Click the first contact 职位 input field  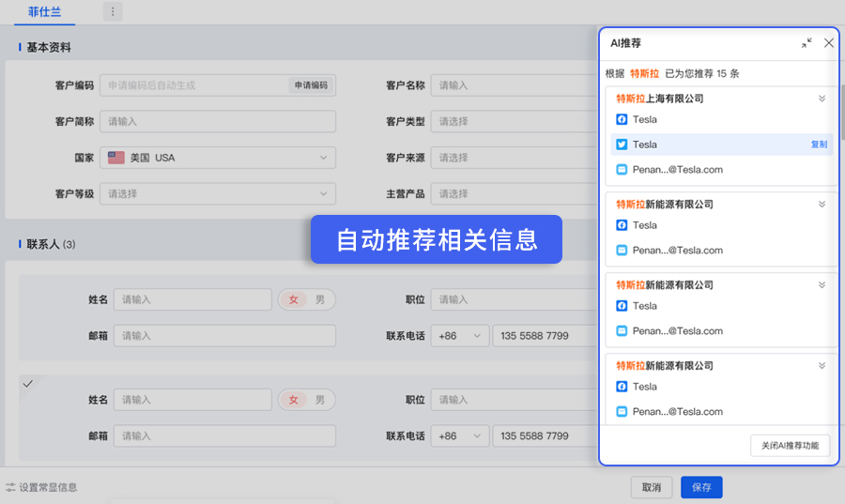point(515,299)
